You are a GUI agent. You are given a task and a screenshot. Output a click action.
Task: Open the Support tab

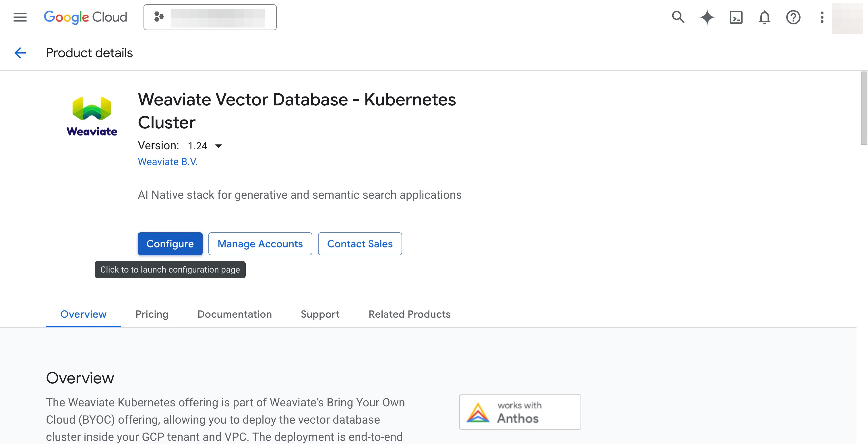(x=320, y=314)
